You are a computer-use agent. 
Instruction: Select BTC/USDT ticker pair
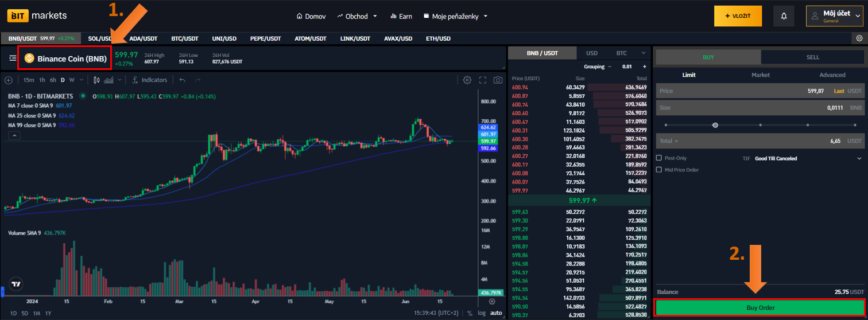(185, 38)
